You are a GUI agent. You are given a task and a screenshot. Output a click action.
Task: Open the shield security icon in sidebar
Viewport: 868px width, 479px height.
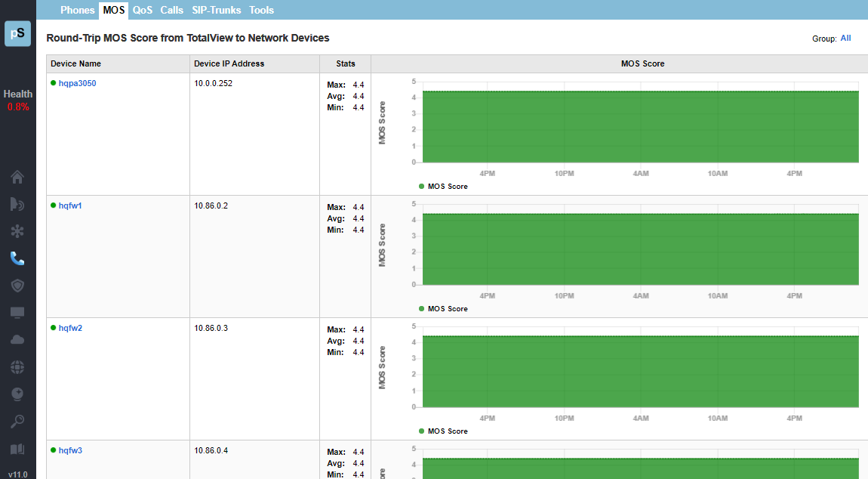[x=17, y=286]
